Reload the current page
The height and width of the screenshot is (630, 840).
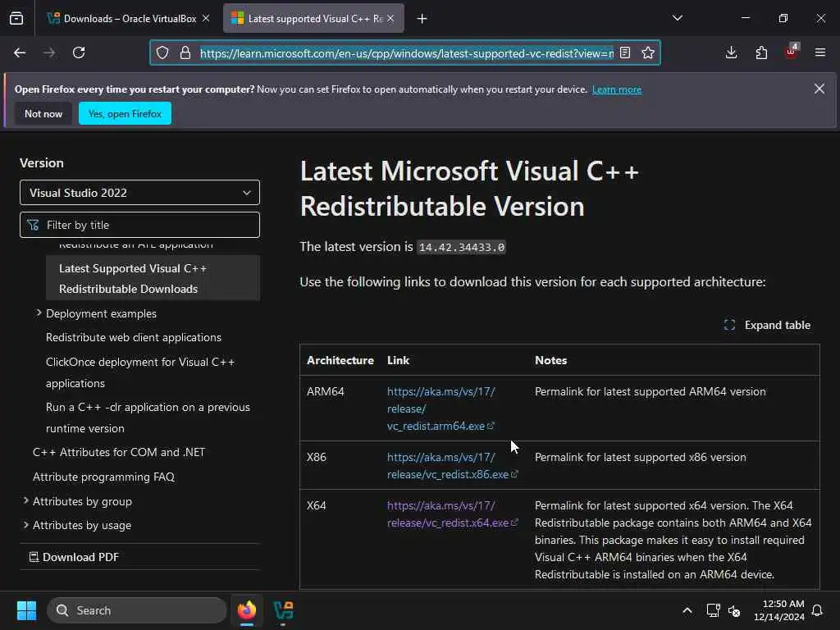[x=79, y=52]
